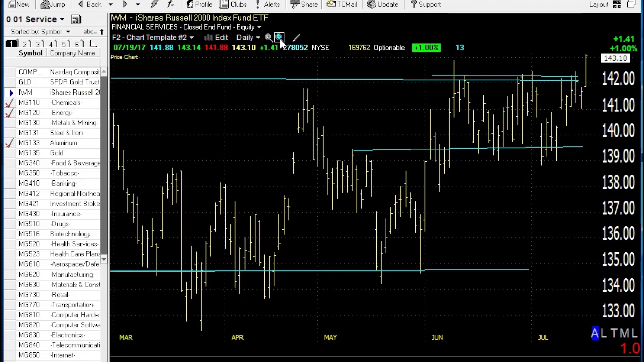Click the Layout label
The image size is (644, 362).
(x=599, y=5)
